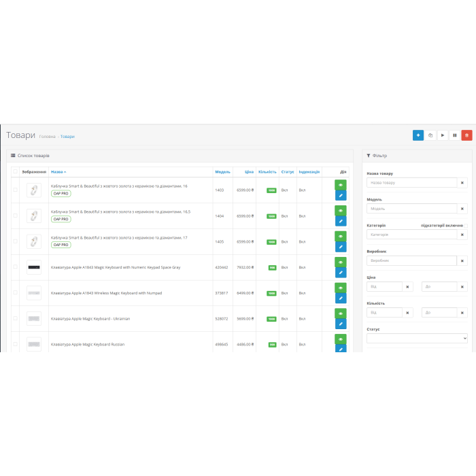This screenshot has height=476, width=476.
Task: Toggle the select-all checkbox in table header
Action: tap(15, 171)
